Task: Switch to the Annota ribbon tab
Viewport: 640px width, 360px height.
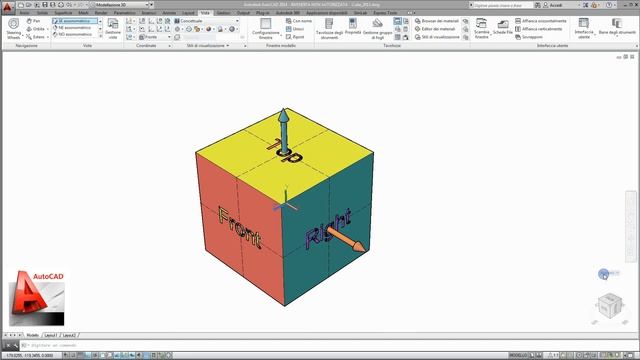Action: (169, 13)
